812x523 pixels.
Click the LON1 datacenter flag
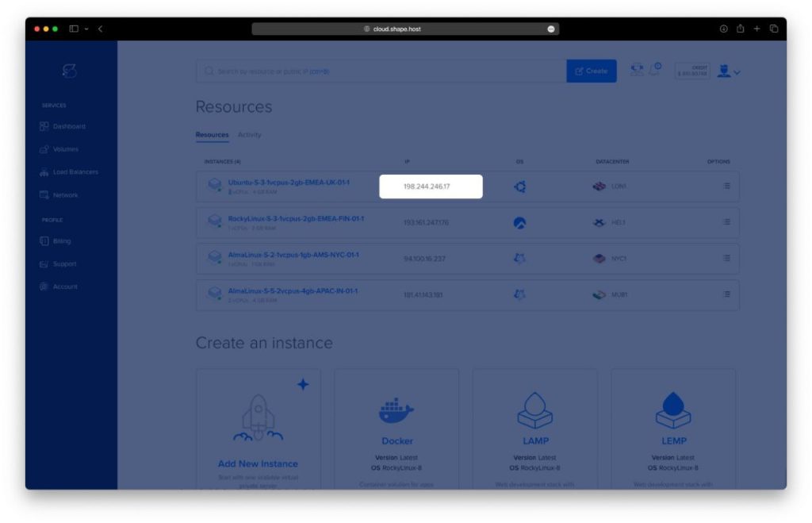coord(599,186)
